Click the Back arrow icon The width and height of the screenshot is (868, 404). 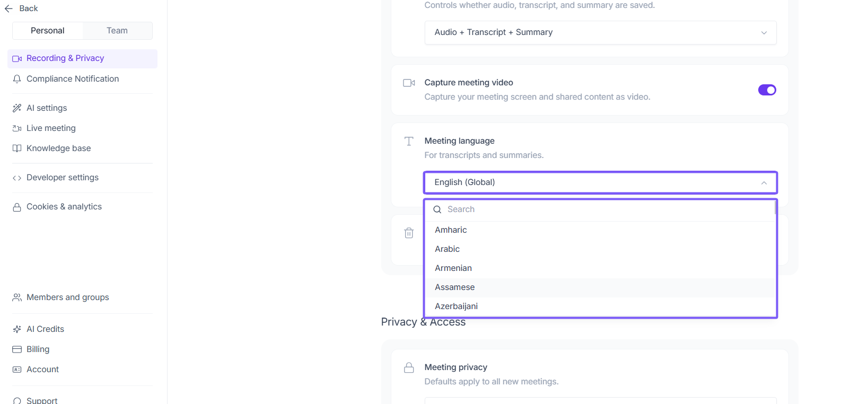click(x=8, y=8)
